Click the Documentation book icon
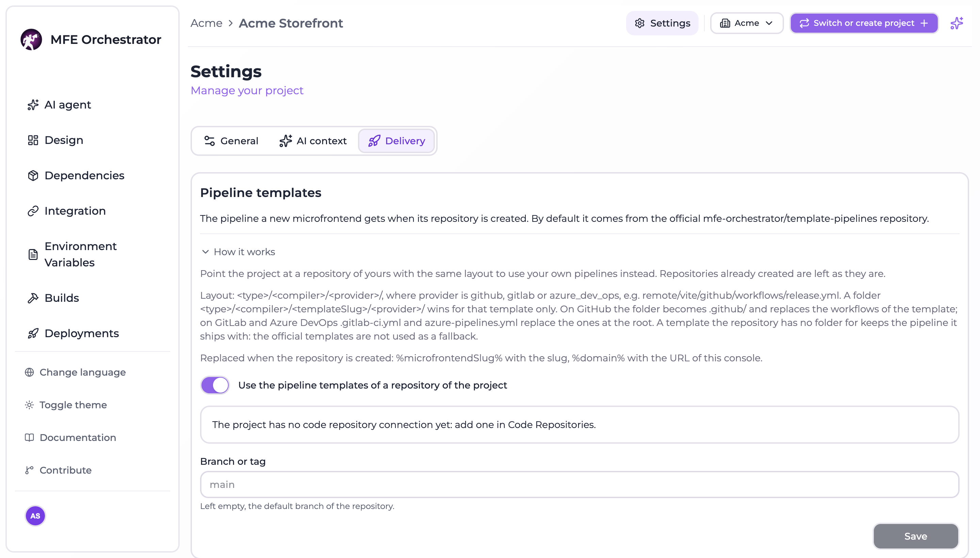 30,437
